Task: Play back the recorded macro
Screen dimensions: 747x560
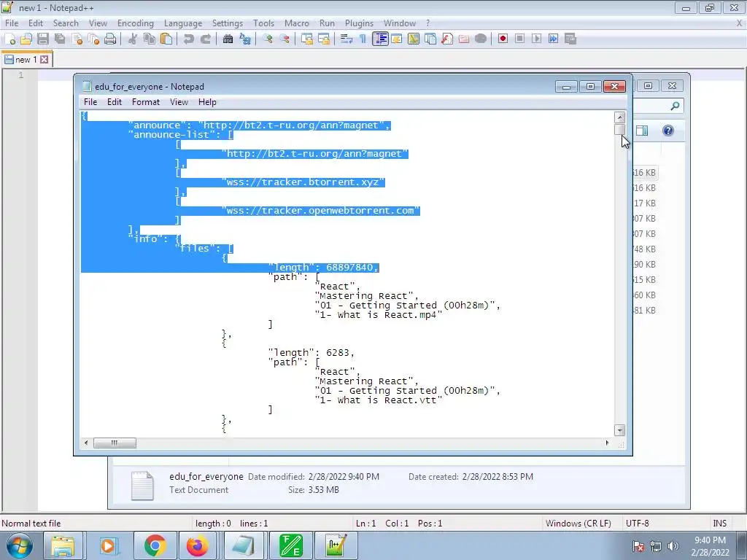Action: click(536, 39)
